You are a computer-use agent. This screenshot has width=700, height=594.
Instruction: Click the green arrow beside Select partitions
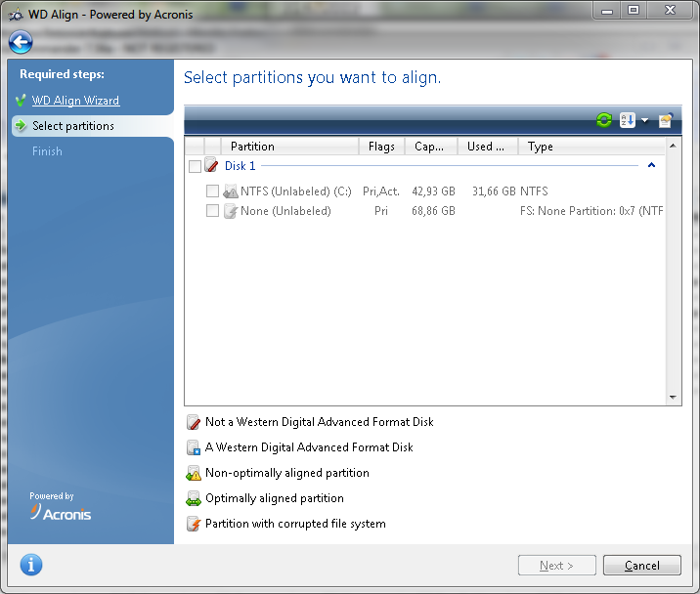[x=21, y=125]
